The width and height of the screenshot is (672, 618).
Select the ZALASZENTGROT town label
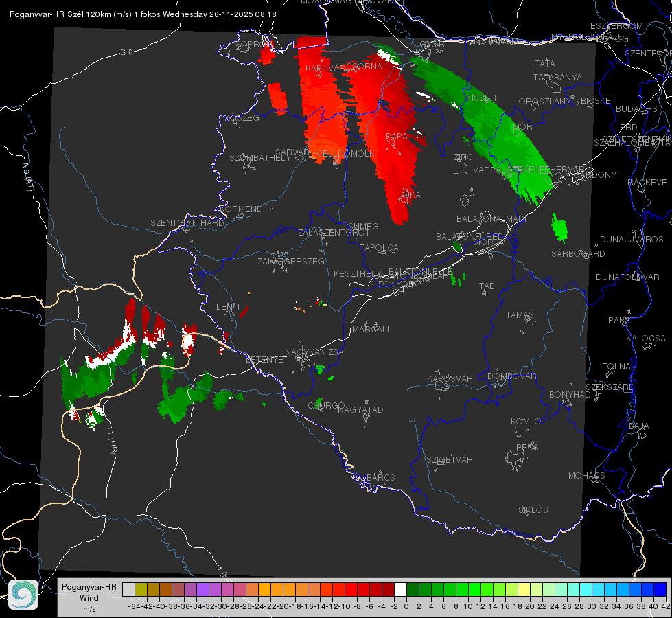point(334,233)
